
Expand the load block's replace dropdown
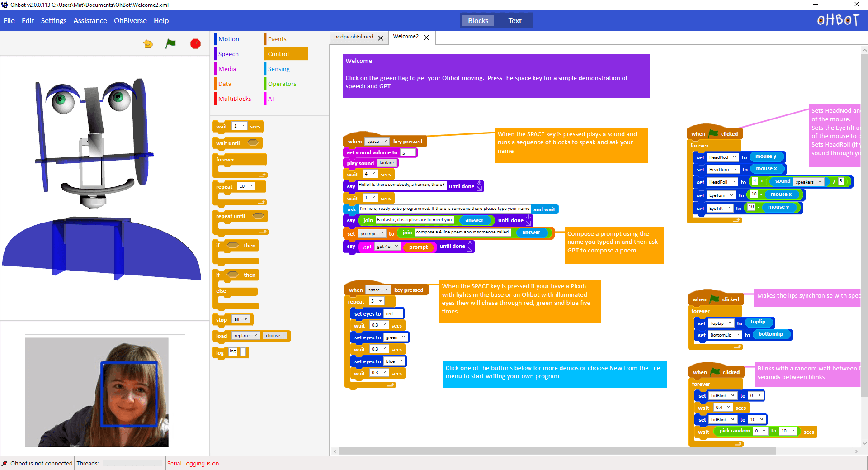245,336
